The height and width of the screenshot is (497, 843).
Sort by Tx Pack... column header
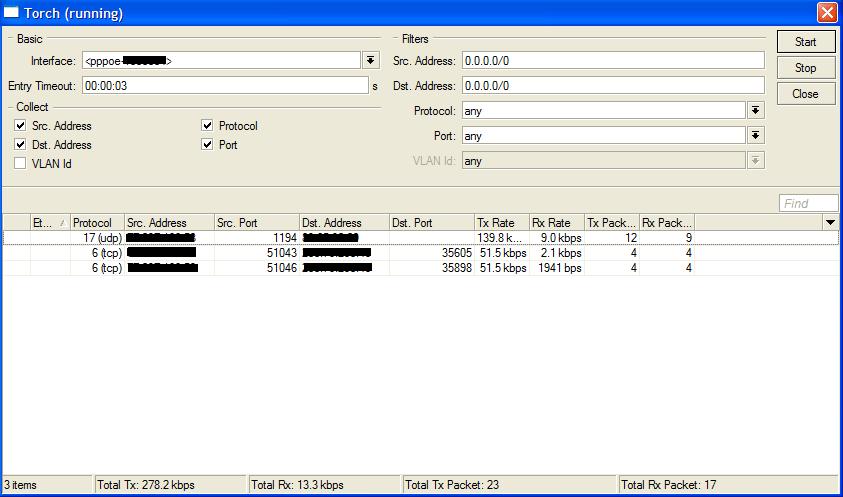[x=612, y=223]
